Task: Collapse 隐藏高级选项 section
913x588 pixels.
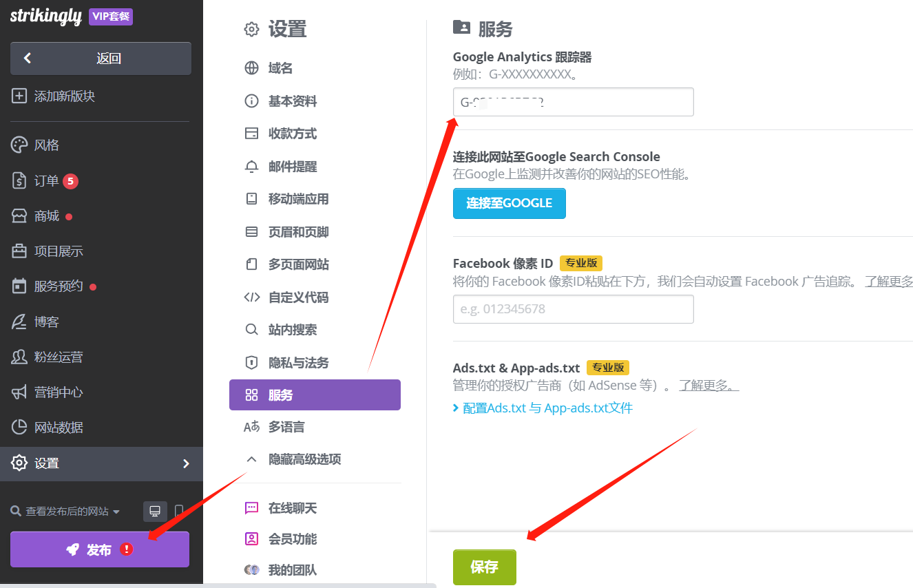Action: (x=293, y=459)
